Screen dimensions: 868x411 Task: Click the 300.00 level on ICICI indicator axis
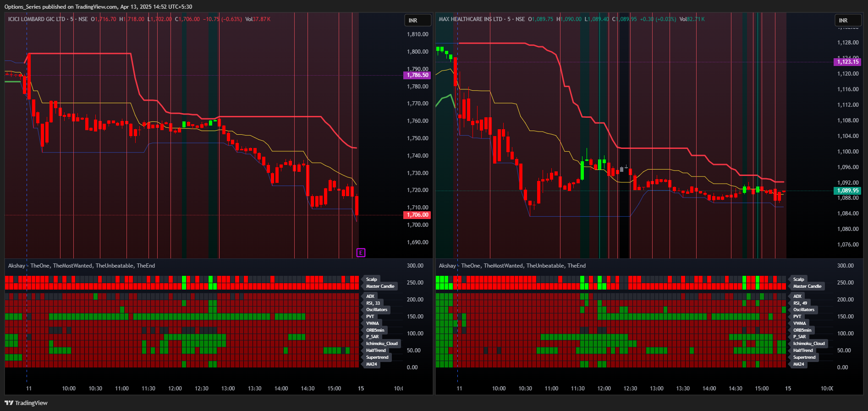tap(415, 266)
